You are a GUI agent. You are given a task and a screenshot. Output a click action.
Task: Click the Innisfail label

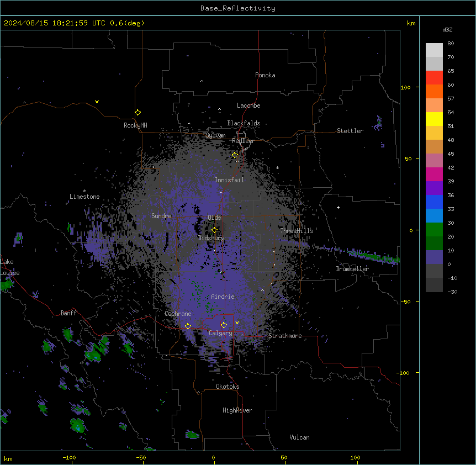229,180
